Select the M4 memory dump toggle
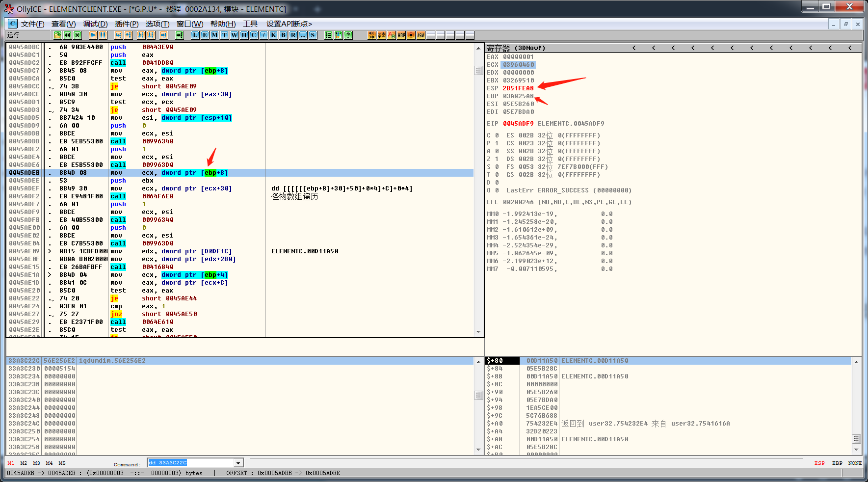The height and width of the screenshot is (482, 868). pyautogui.click(x=50, y=463)
